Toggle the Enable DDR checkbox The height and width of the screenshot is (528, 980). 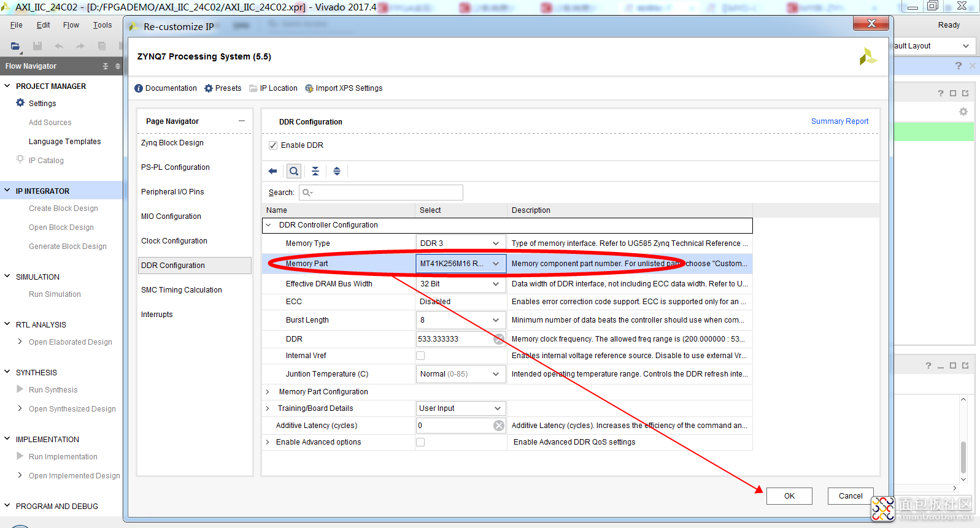273,145
